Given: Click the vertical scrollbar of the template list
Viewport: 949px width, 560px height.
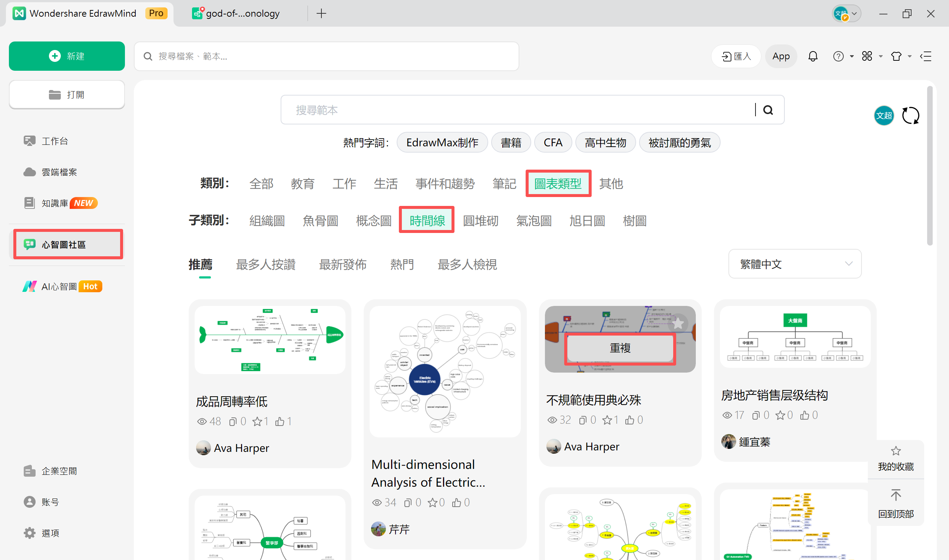Looking at the screenshot, I should pos(929,166).
